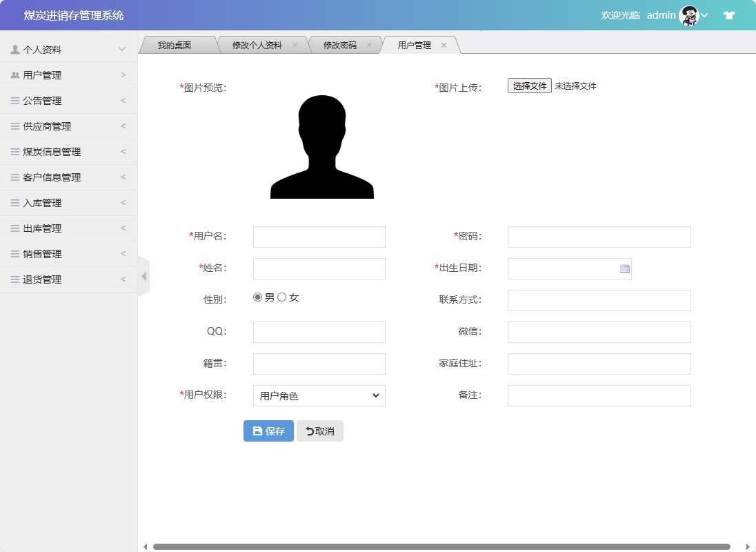Click the 选择文件 upload button
This screenshot has height=552, width=756.
coord(529,86)
